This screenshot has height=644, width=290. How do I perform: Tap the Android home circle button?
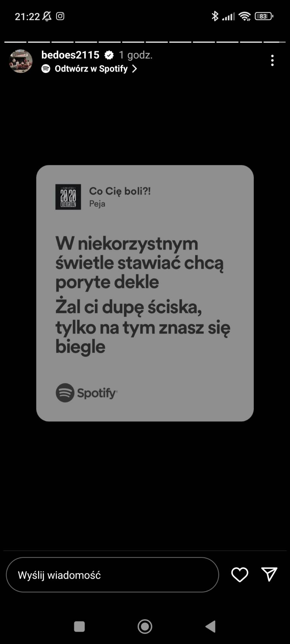click(x=145, y=626)
